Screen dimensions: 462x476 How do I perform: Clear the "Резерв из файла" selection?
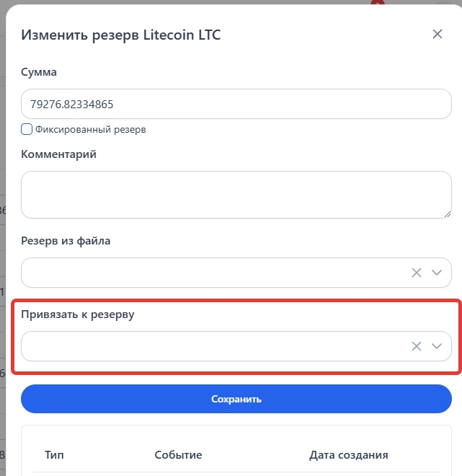pos(416,273)
